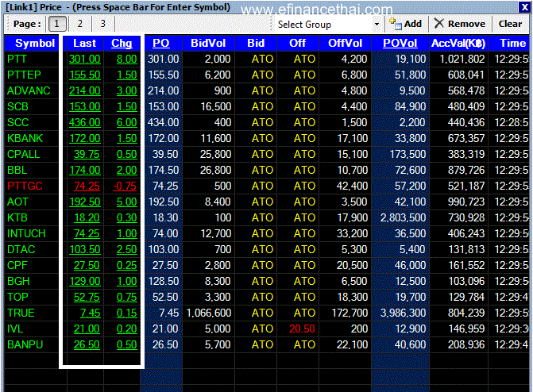This screenshot has height=392, width=533.
Task: Switch to Page 2
Action: [x=80, y=24]
